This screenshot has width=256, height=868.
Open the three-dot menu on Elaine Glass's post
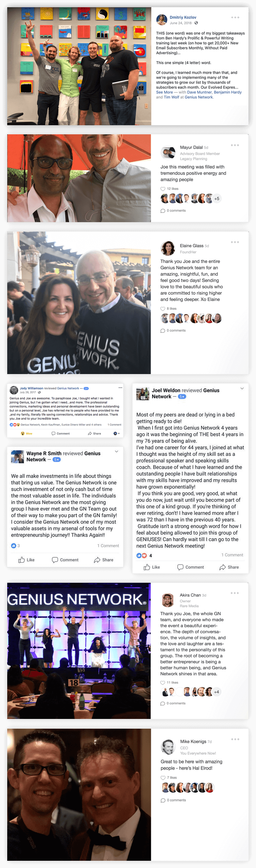coord(235,242)
